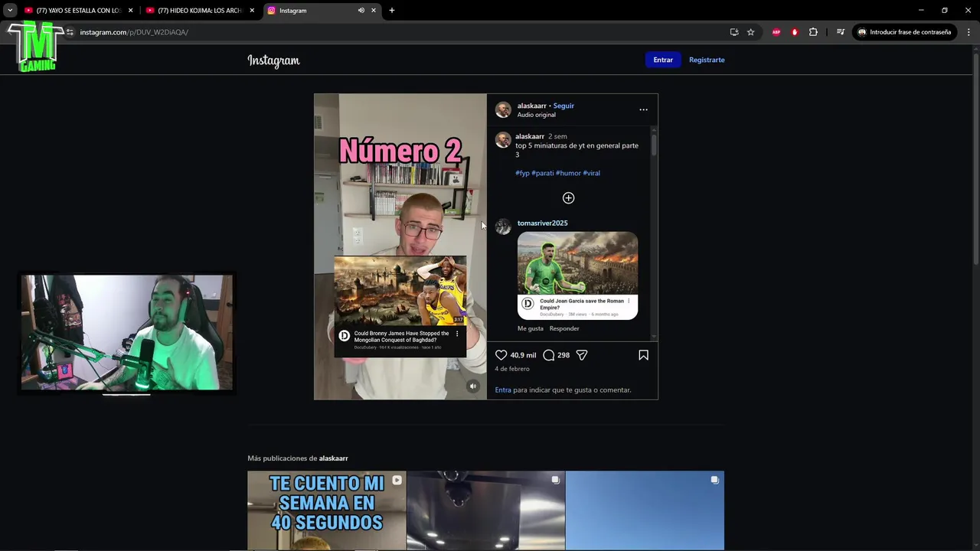The width and height of the screenshot is (980, 551).
Task: Open the middle dark ceiling post thumbnail
Action: [x=486, y=510]
